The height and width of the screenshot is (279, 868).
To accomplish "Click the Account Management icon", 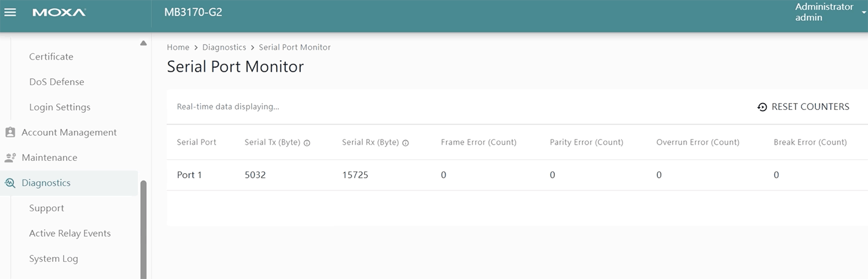I will pos(10,133).
